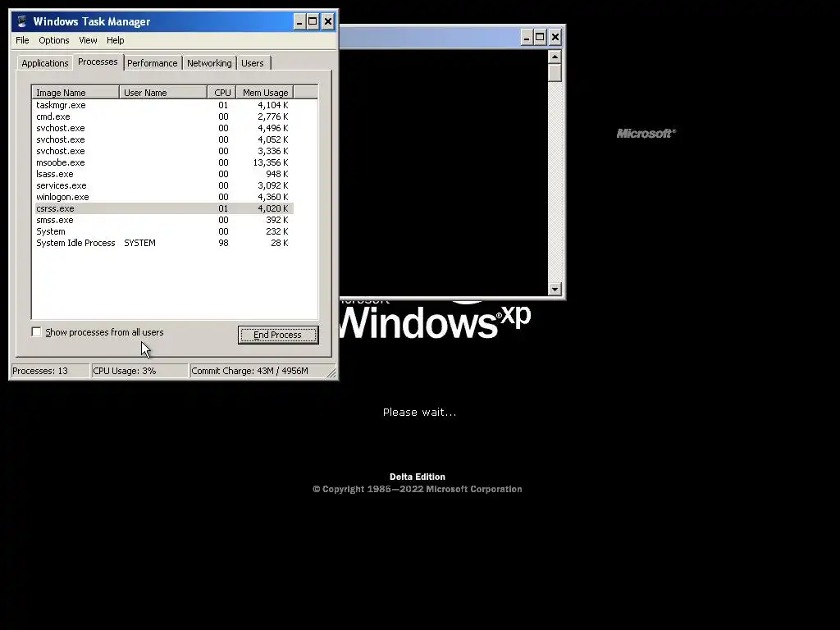Image resolution: width=840 pixels, height=630 pixels.
Task: Go to the Users tab
Action: coord(253,63)
